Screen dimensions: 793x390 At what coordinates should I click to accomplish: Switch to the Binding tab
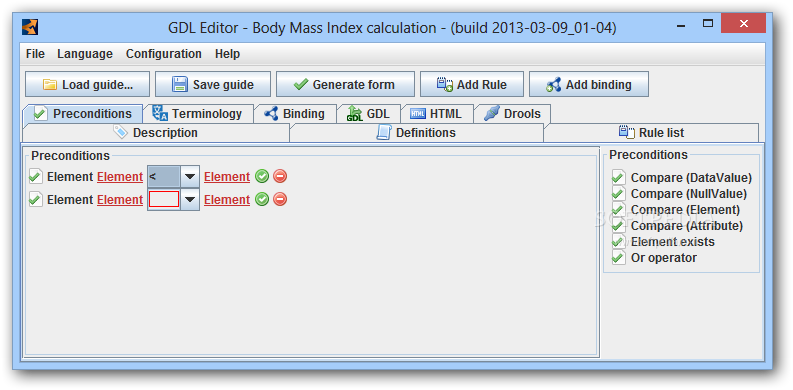coord(295,114)
